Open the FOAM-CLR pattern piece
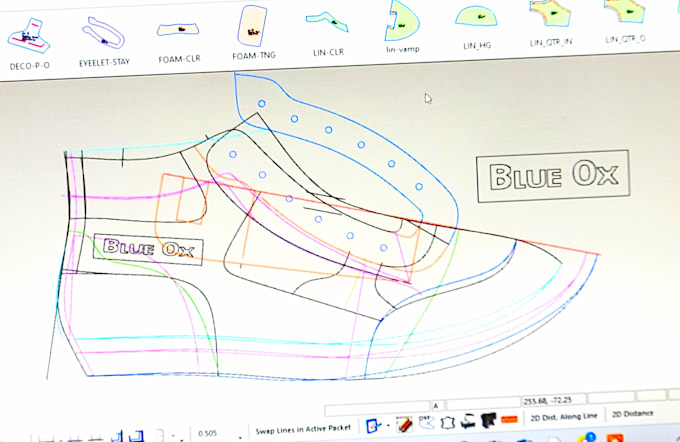The width and height of the screenshot is (680, 442). tap(179, 41)
